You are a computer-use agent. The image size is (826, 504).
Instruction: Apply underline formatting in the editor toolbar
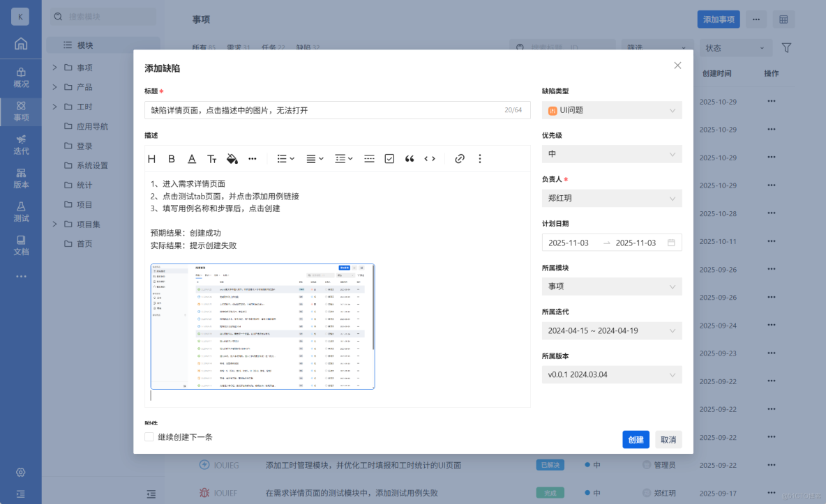tap(192, 158)
